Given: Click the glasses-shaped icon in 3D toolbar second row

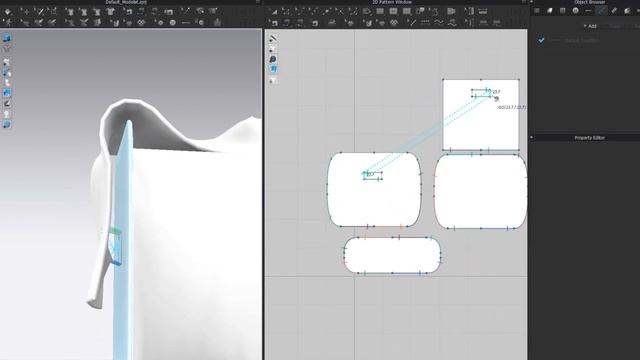Looking at the screenshot, I should click(141, 23).
